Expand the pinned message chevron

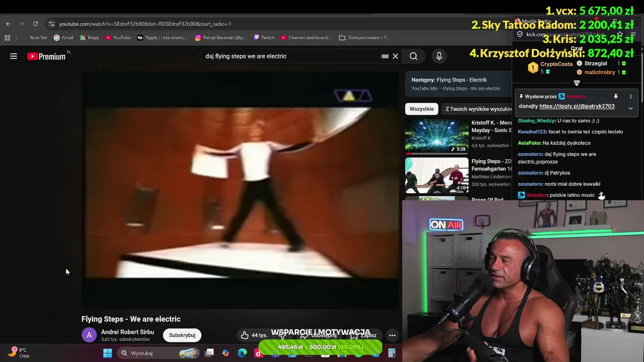(x=630, y=108)
